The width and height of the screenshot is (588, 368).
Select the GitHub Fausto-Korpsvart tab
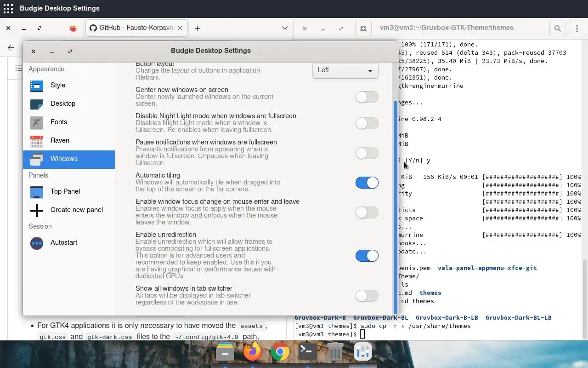point(136,28)
